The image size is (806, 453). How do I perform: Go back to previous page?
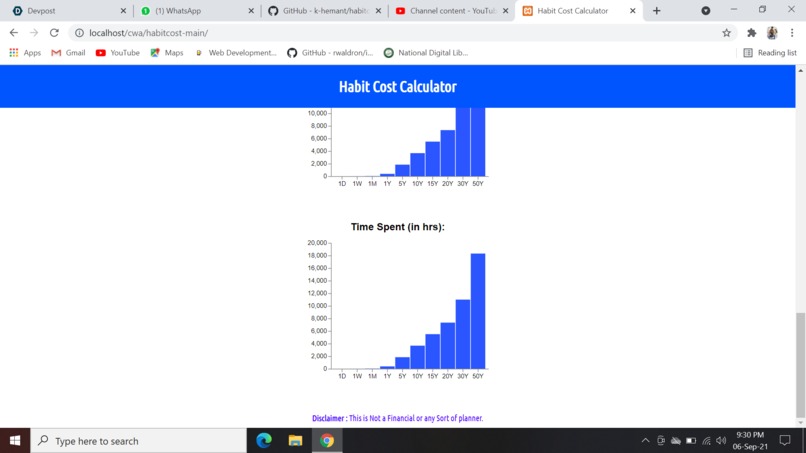tap(14, 33)
